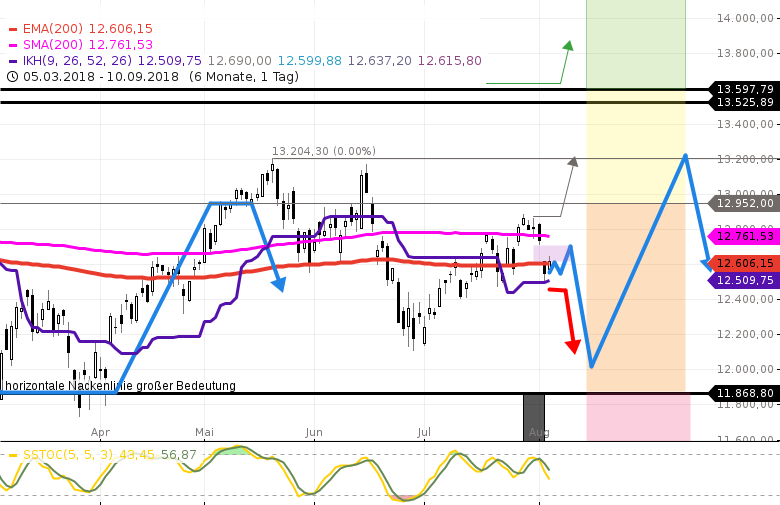Click the purple price tag 12.509,75

[744, 280]
